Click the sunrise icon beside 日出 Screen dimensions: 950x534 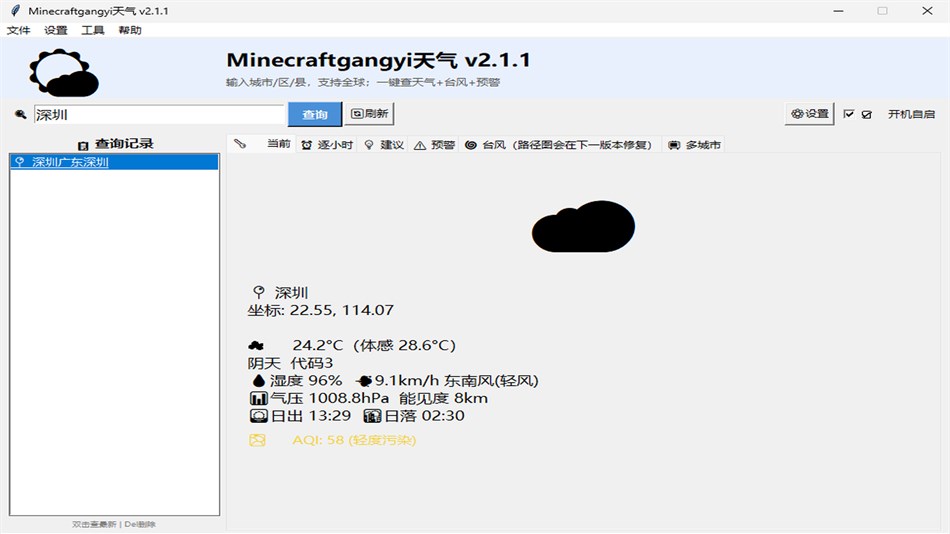pos(259,416)
